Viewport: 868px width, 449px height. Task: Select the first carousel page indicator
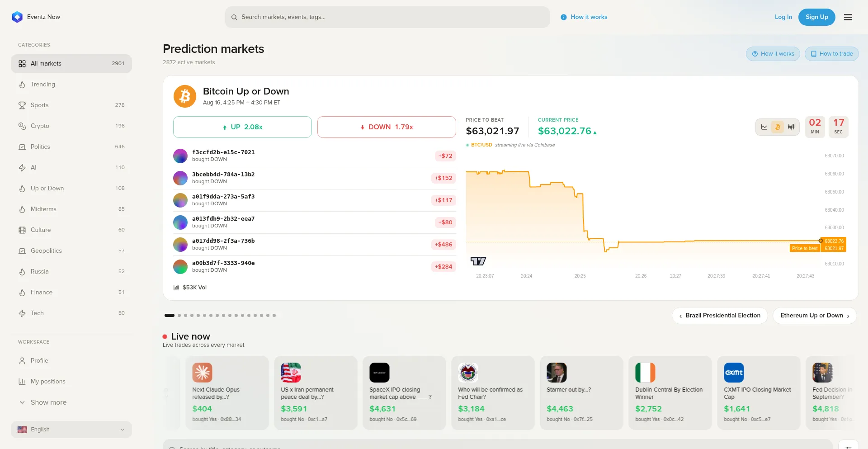click(170, 316)
